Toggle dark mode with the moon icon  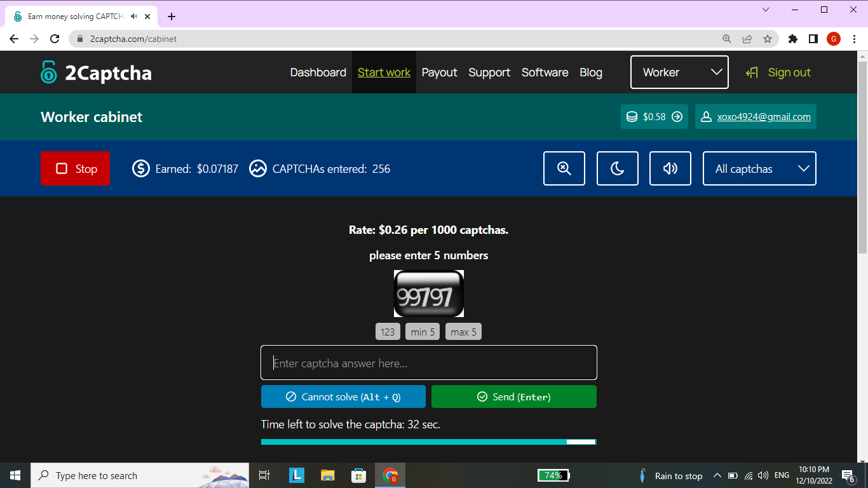(618, 168)
